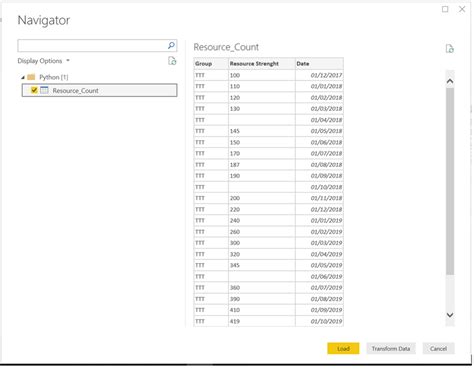474x375 pixels.
Task: Click the date cell 01/12/2017
Action: (319, 75)
